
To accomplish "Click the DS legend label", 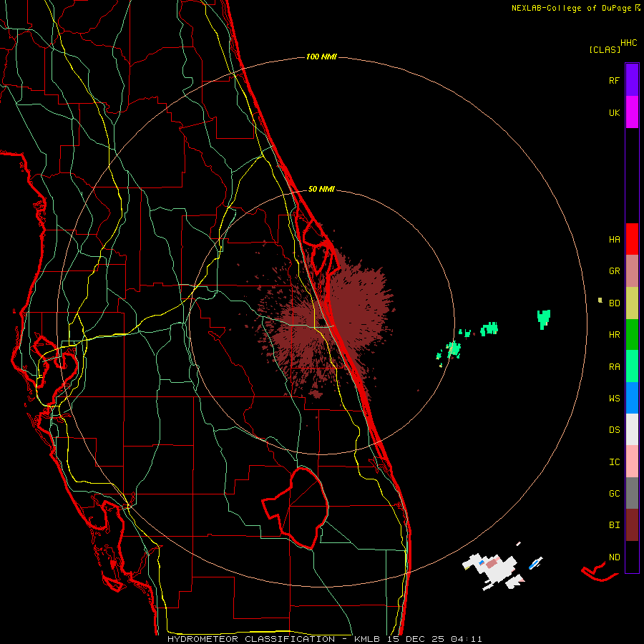I will (614, 430).
